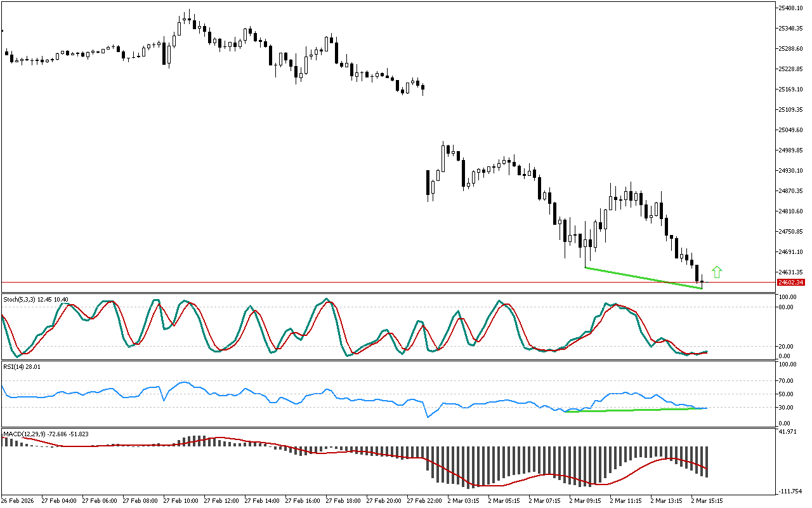
Task: Click the Stochastic 20.00 level label
Action: tap(787, 347)
